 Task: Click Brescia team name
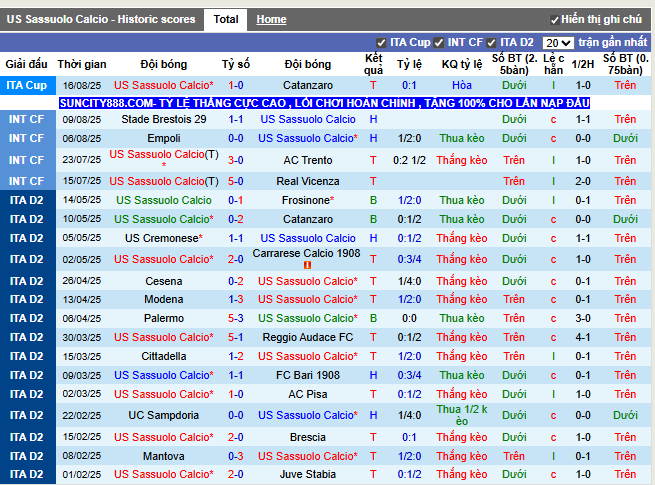pos(308,437)
